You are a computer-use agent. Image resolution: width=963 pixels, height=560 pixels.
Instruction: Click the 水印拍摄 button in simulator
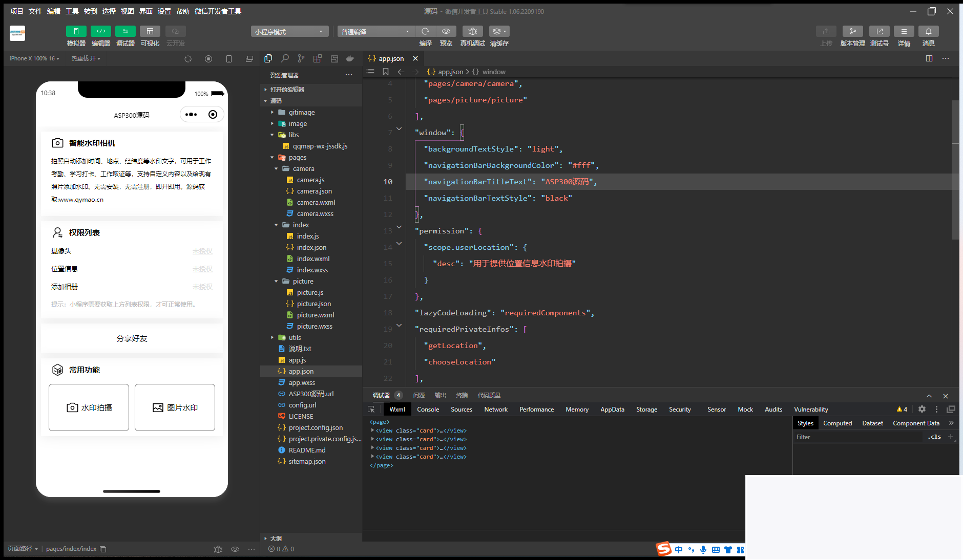coord(89,407)
